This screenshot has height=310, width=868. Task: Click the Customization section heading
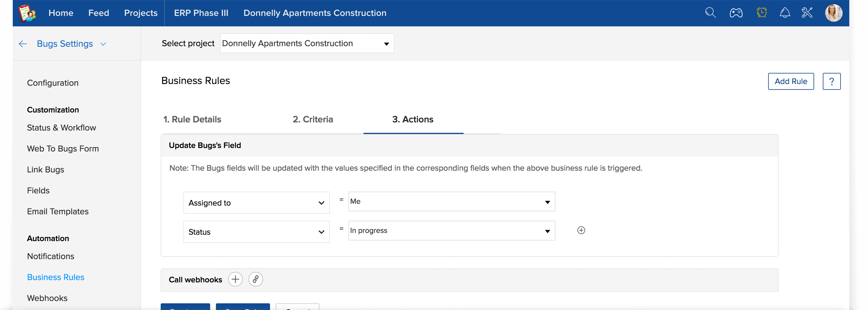point(53,110)
